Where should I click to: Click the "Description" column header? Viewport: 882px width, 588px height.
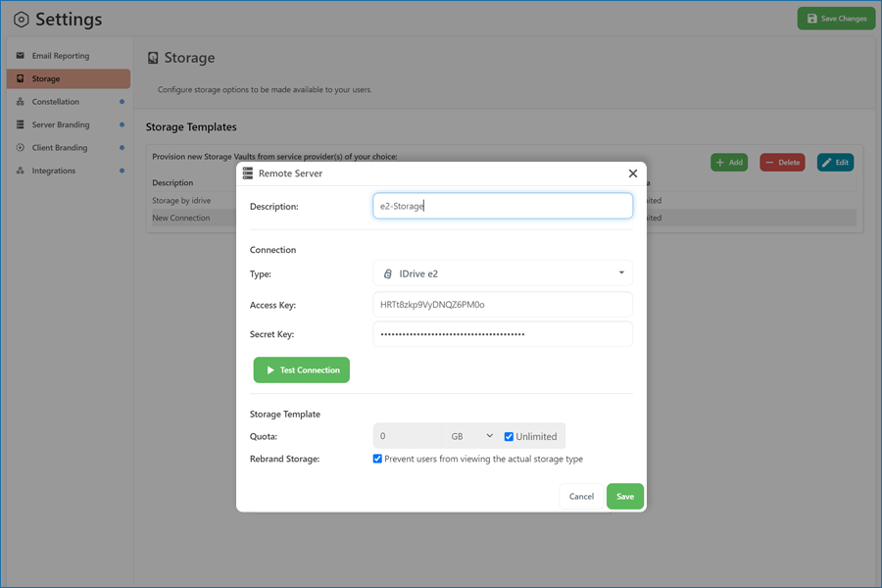[172, 183]
